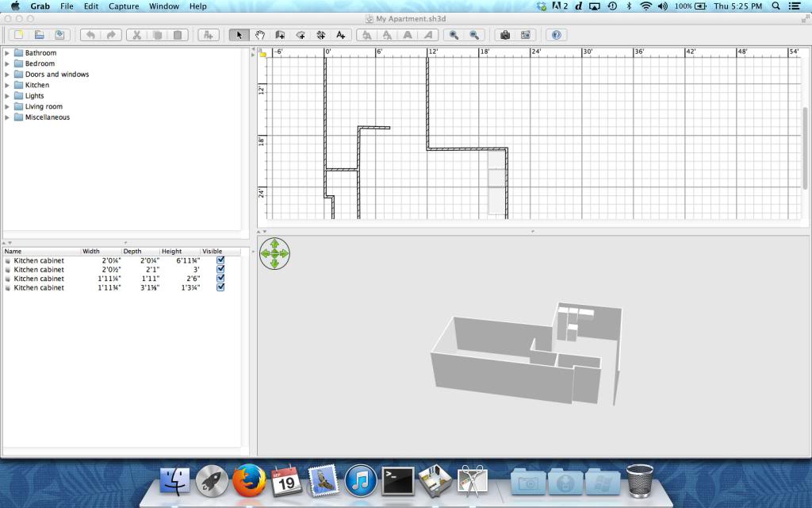Expand the Kitchen furniture category
This screenshot has height=508, width=812.
tap(7, 85)
